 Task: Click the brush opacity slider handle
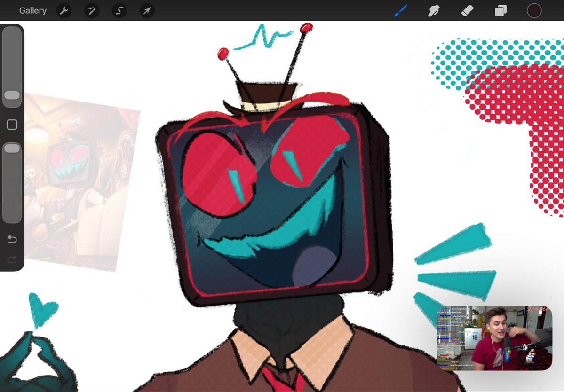pos(12,148)
